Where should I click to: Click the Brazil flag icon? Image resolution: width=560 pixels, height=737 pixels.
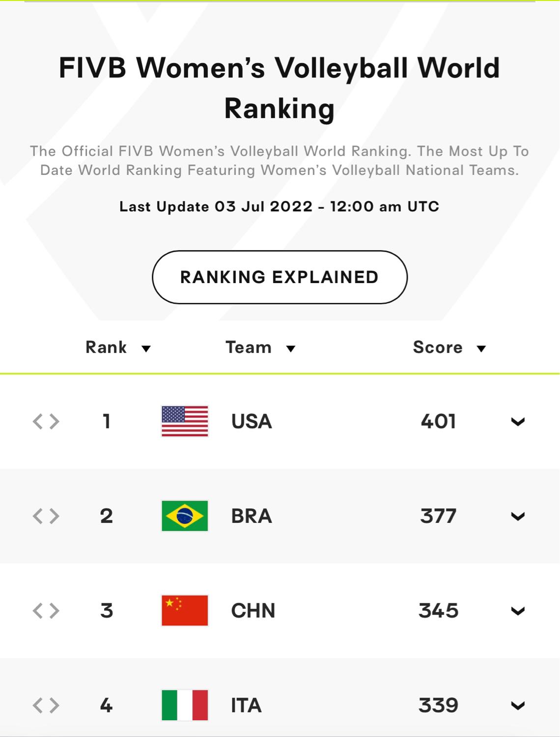coord(185,516)
